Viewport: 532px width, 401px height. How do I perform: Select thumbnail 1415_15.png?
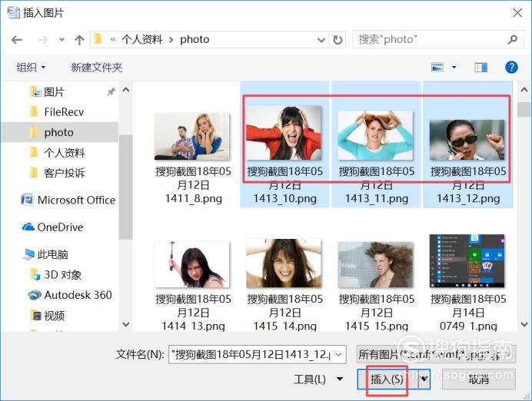(376, 265)
